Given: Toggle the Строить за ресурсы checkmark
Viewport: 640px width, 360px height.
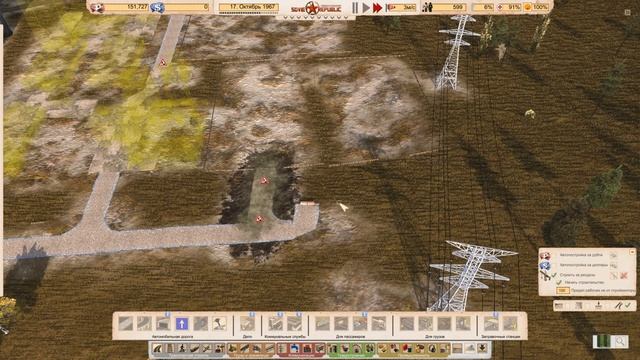Looking at the screenshot, I should [x=554, y=275].
